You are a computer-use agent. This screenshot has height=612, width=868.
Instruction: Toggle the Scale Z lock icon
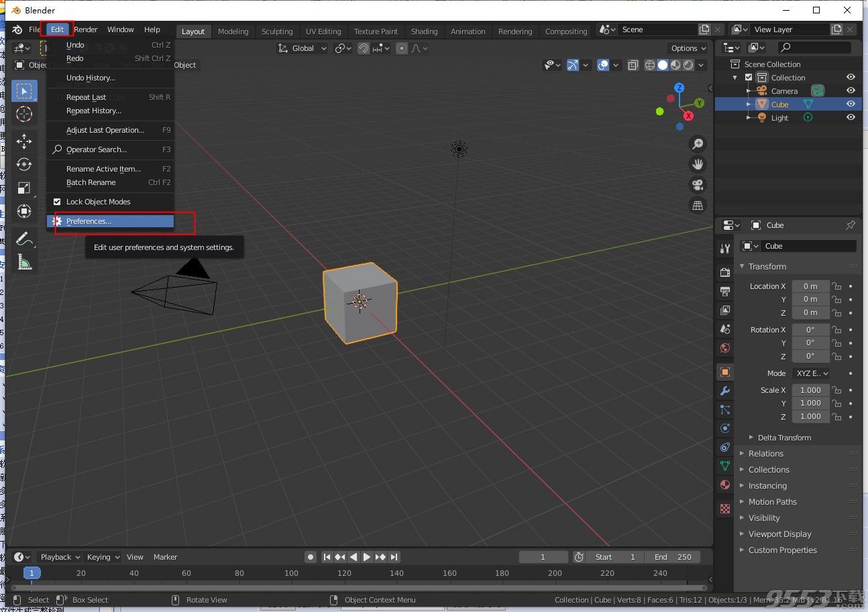point(836,416)
